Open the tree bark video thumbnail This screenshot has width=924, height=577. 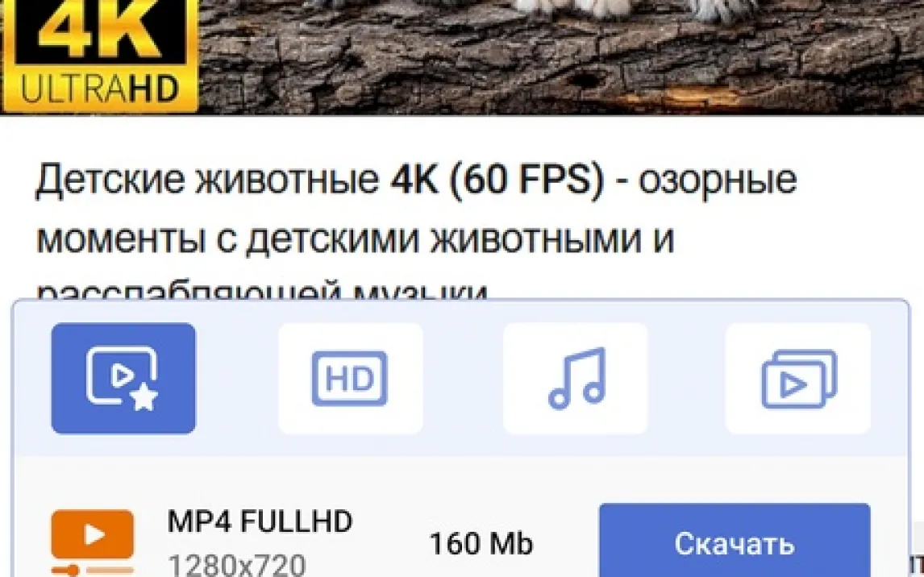[560, 56]
